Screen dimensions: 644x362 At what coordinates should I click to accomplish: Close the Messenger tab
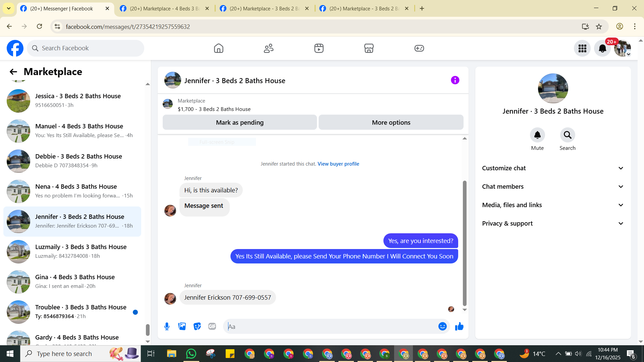pyautogui.click(x=107, y=9)
